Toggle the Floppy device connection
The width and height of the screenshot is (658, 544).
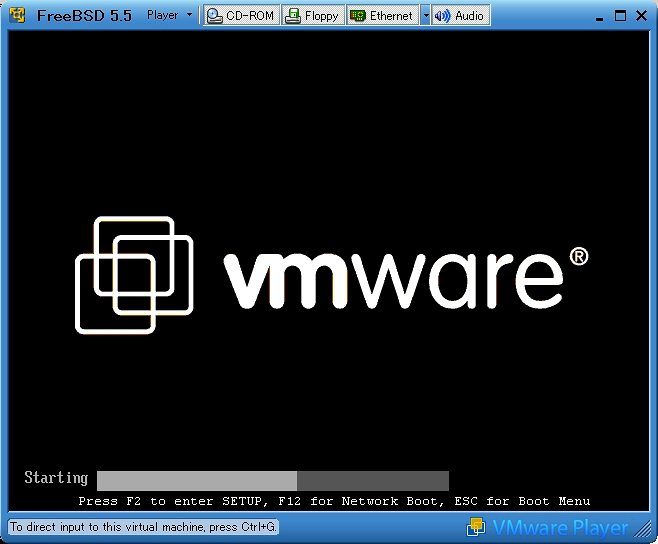tap(313, 16)
